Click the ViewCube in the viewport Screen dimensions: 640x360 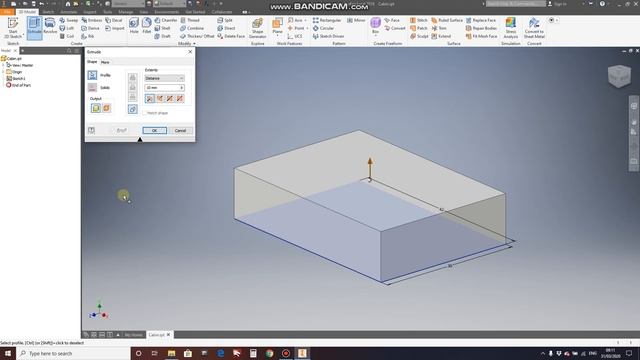point(619,76)
